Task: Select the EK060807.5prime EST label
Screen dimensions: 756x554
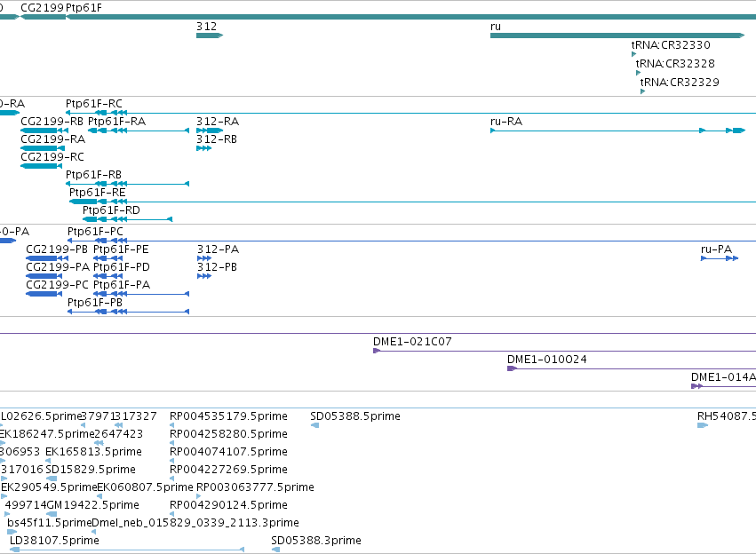Action: (x=145, y=487)
